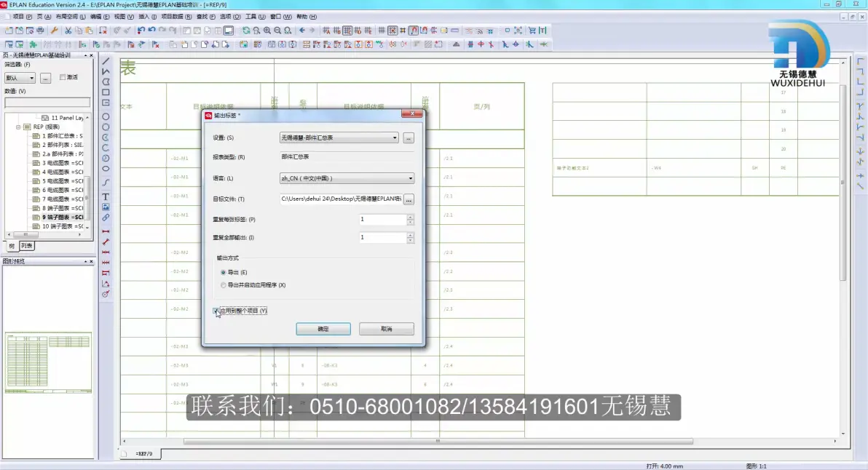
Task: Click the Cut scissors icon
Action: tap(68, 31)
